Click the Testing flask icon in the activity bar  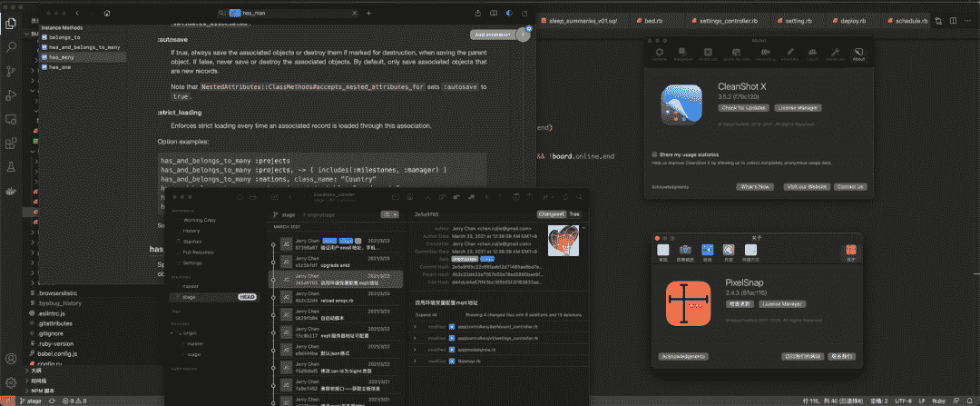[12, 168]
